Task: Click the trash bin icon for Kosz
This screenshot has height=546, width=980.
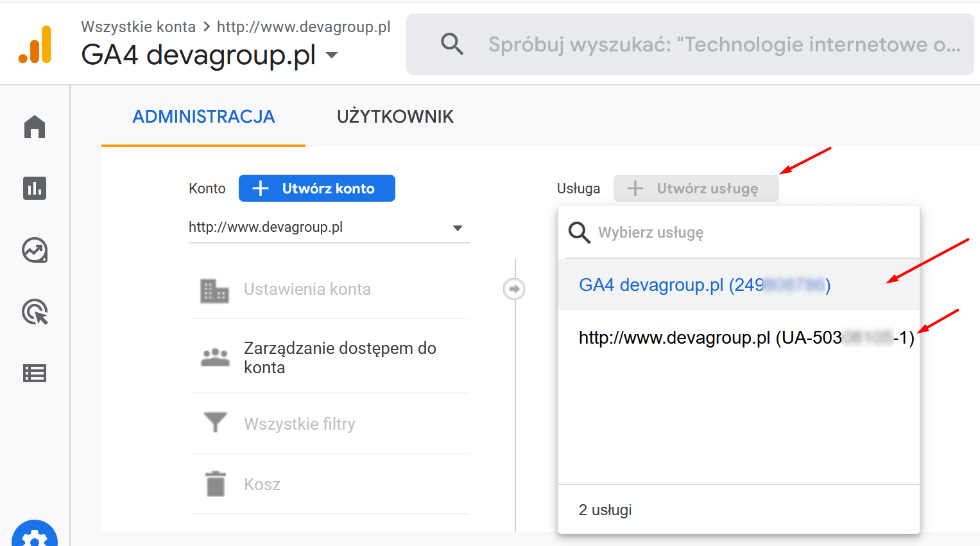Action: click(x=216, y=484)
